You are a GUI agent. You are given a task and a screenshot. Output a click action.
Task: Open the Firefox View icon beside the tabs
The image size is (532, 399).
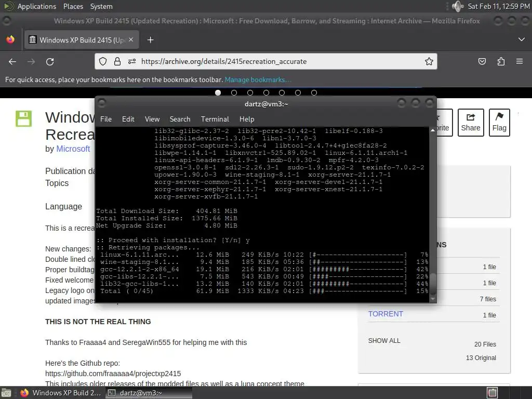tap(10, 39)
